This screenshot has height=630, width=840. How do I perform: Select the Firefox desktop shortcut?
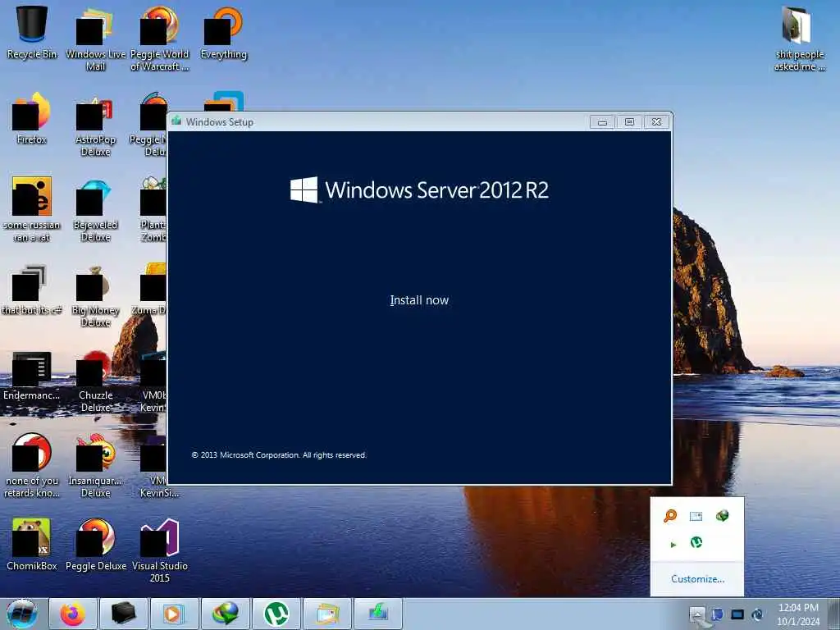pyautogui.click(x=32, y=118)
